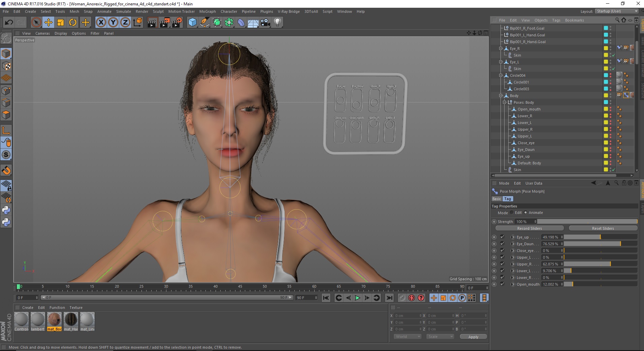
Task: Activate the Scale tool in top toolbar
Action: (61, 23)
